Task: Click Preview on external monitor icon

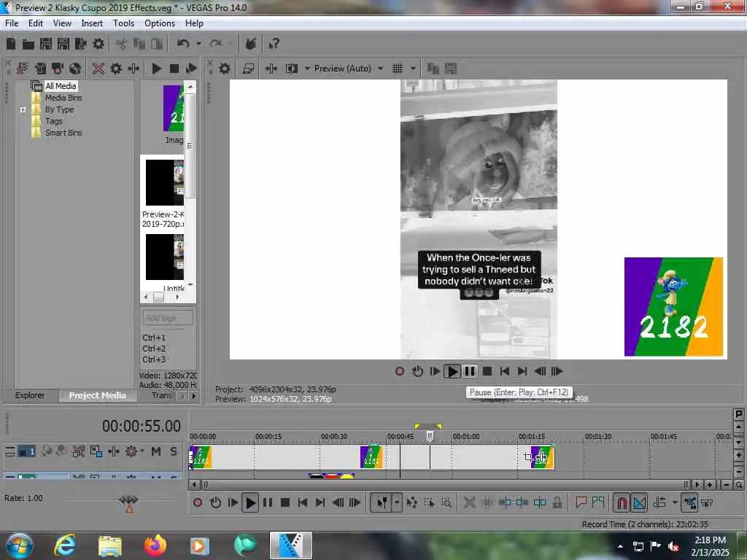Action: pos(248,69)
